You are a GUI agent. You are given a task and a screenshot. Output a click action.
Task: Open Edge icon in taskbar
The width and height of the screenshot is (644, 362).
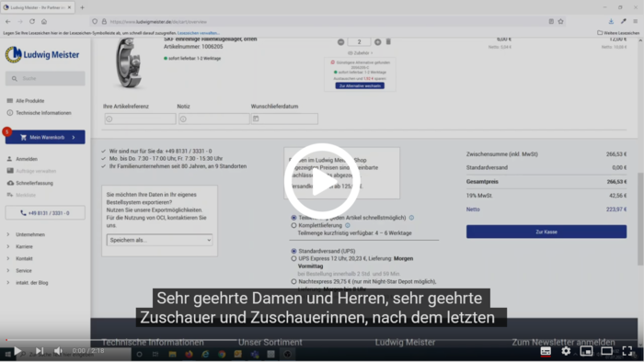point(205,355)
